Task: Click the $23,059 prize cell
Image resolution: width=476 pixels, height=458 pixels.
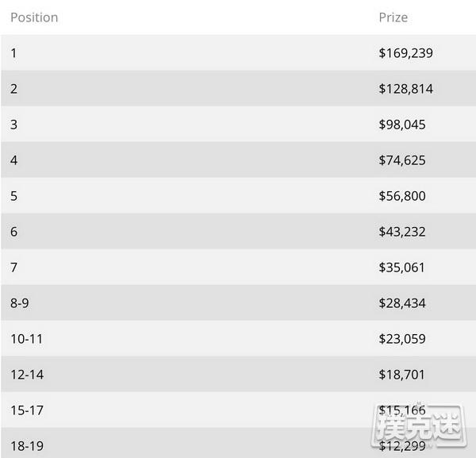Action: pyautogui.click(x=402, y=339)
